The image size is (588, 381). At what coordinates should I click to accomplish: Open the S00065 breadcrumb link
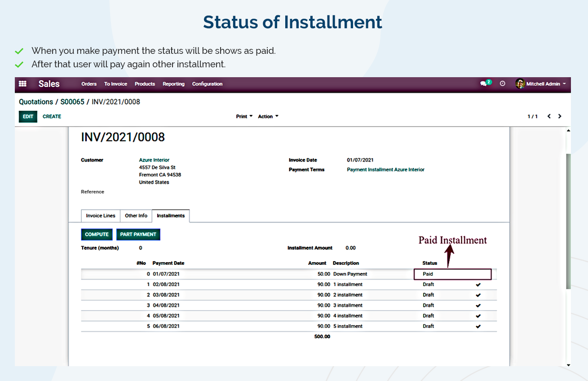pyautogui.click(x=72, y=102)
